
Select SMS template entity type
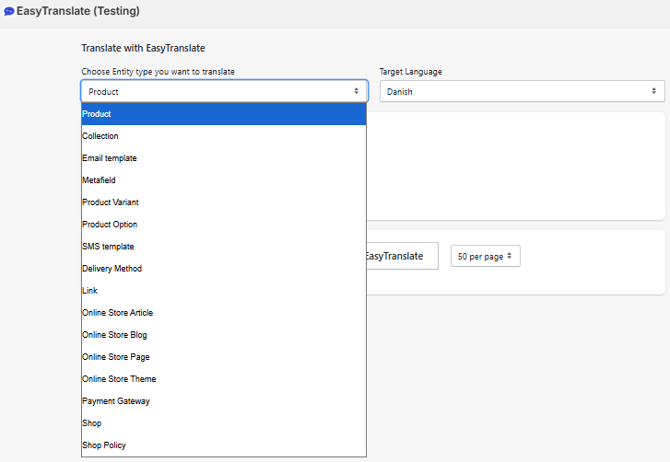(x=108, y=246)
